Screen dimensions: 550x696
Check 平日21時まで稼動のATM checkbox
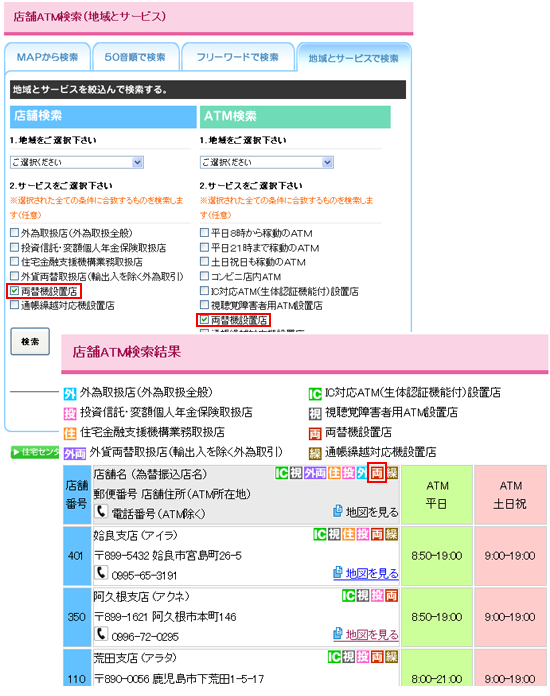coord(204,247)
